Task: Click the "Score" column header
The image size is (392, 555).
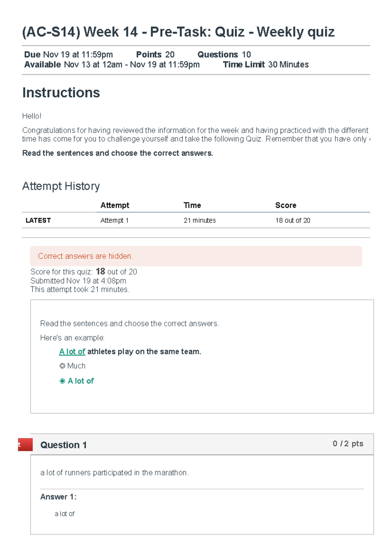Action: point(286,205)
